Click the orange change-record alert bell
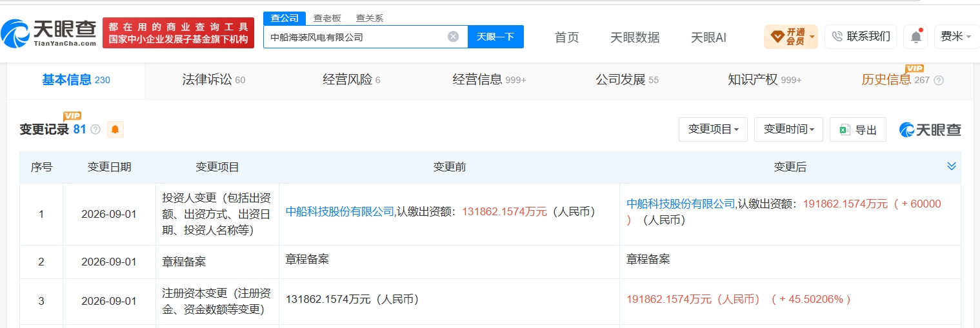The height and width of the screenshot is (328, 980). click(115, 130)
